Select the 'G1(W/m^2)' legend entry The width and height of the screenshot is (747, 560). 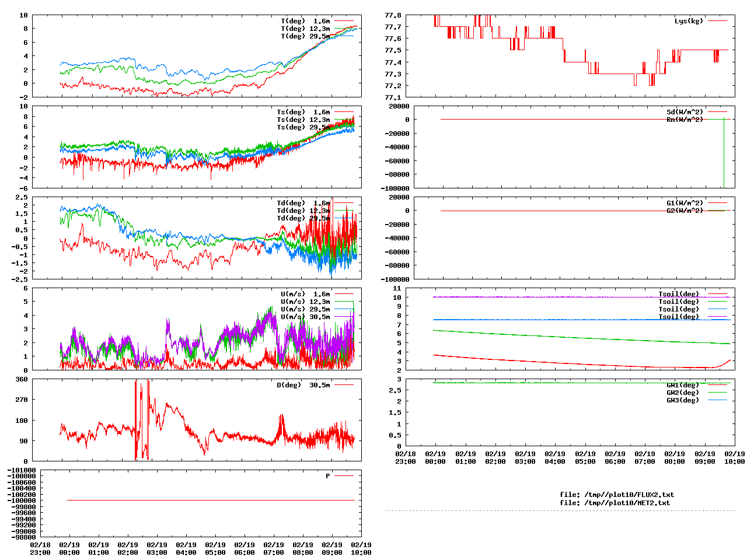(685, 203)
